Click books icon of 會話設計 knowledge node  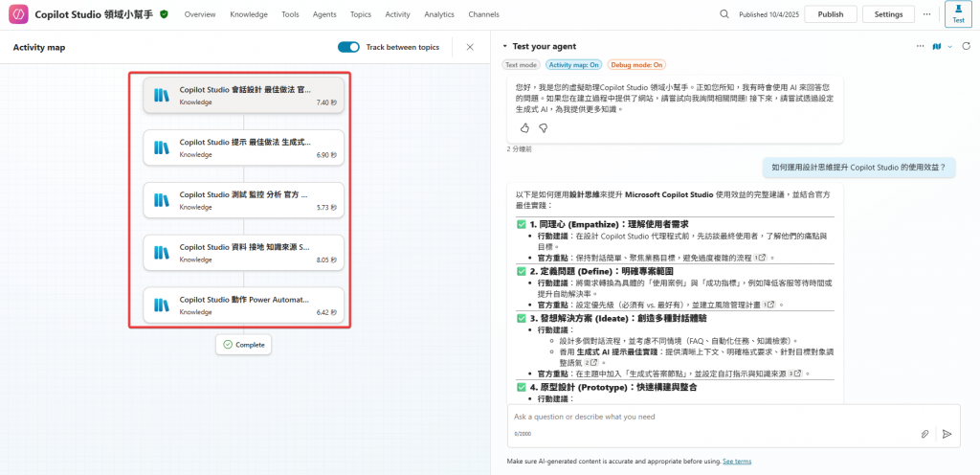tap(162, 95)
